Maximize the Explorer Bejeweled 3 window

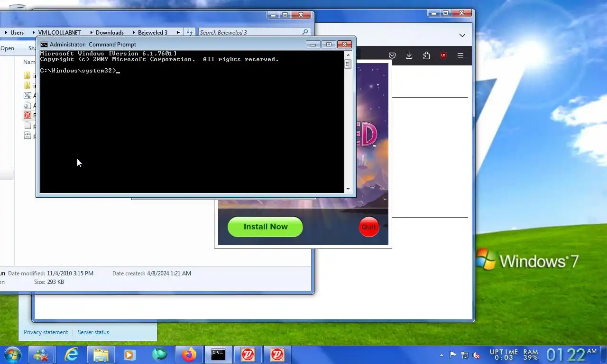(x=285, y=15)
